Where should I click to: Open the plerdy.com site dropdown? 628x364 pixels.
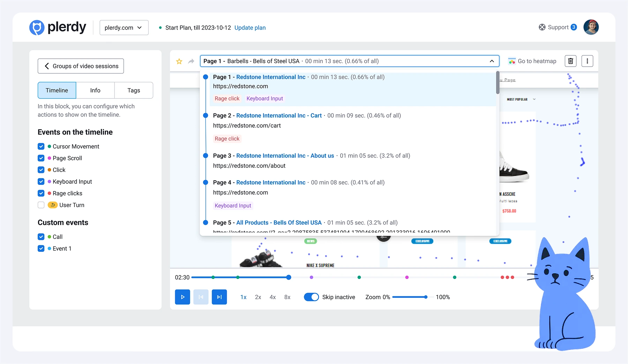tap(124, 28)
